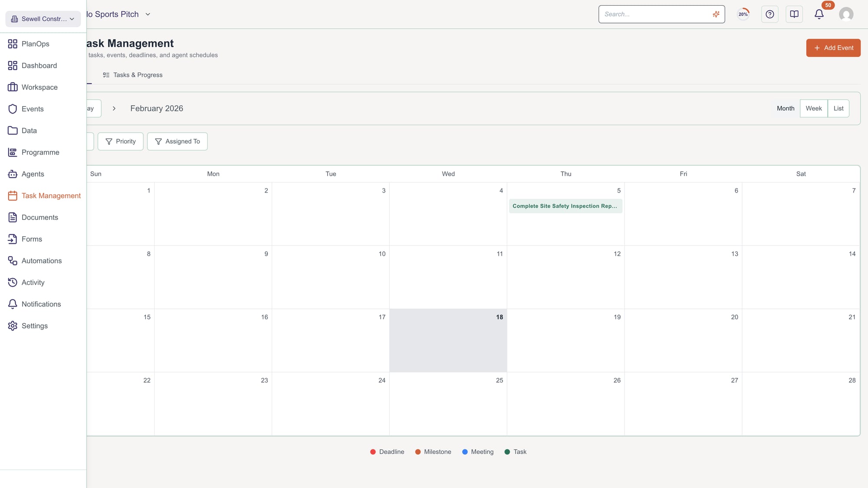This screenshot has width=868, height=488.
Task: Open the Activity history icon
Action: tap(13, 282)
